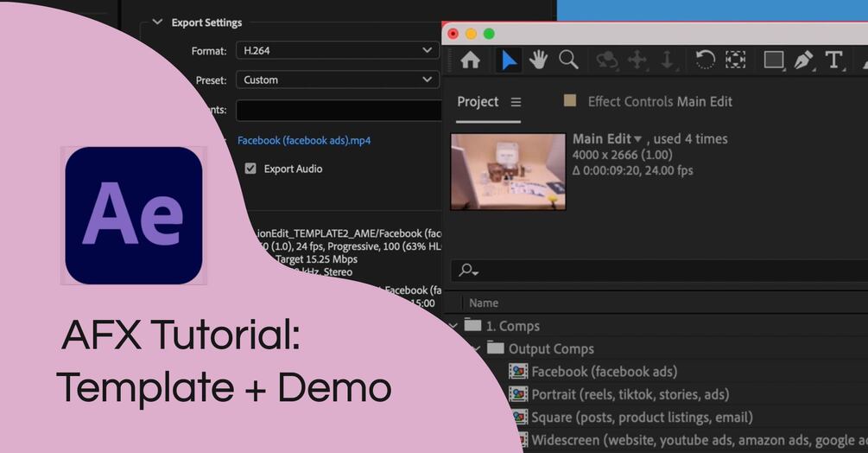Viewport: 868px width, 453px height.
Task: Select the Orbit camera tool
Action: coord(606,60)
